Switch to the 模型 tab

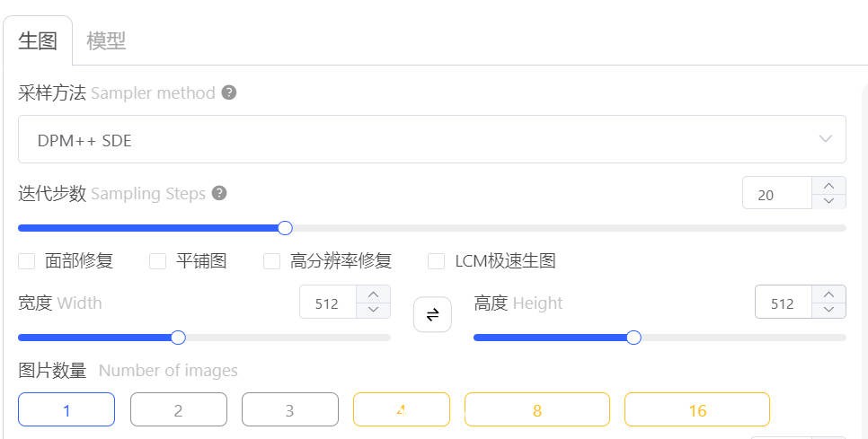coord(106,41)
